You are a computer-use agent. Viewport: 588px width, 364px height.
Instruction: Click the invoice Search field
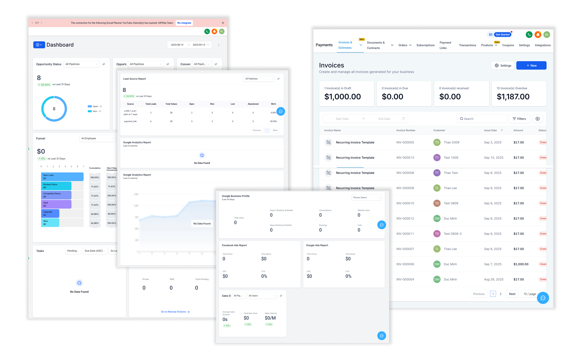[x=482, y=119]
